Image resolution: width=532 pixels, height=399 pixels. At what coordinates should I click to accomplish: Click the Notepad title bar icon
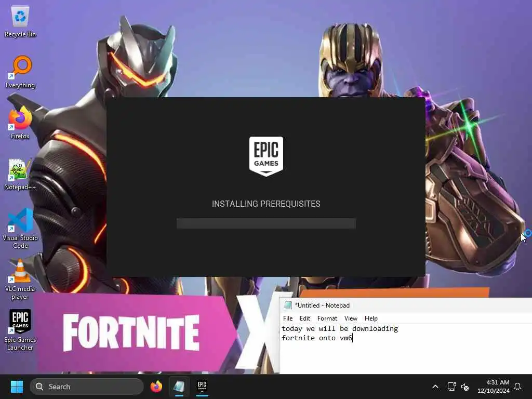coord(288,305)
